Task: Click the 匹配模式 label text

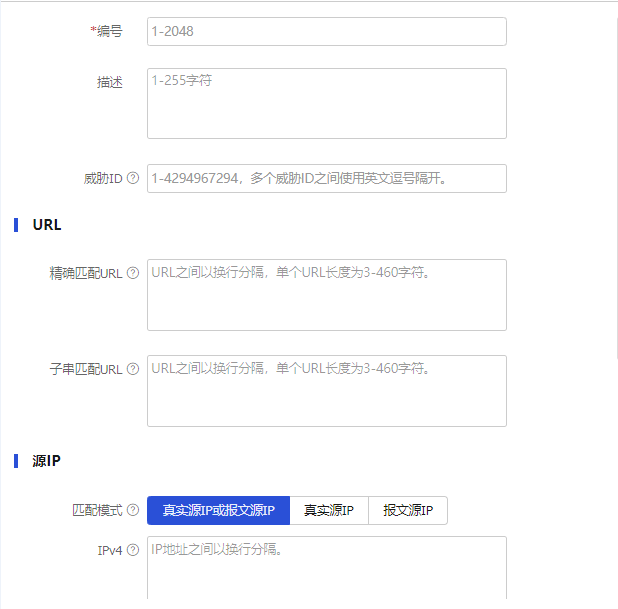Action: pyautogui.click(x=97, y=511)
